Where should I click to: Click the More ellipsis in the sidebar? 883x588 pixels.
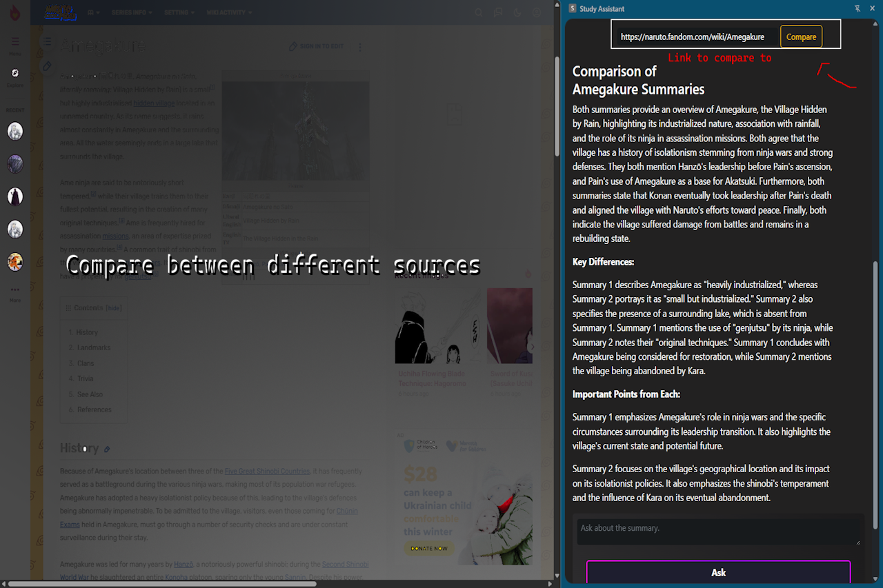[15, 290]
